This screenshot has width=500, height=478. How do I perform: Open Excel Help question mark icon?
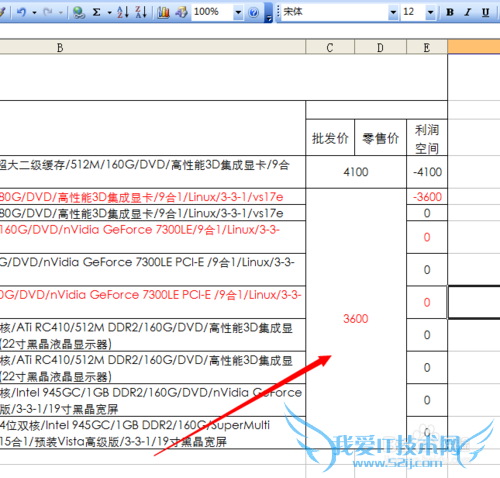coord(254,13)
